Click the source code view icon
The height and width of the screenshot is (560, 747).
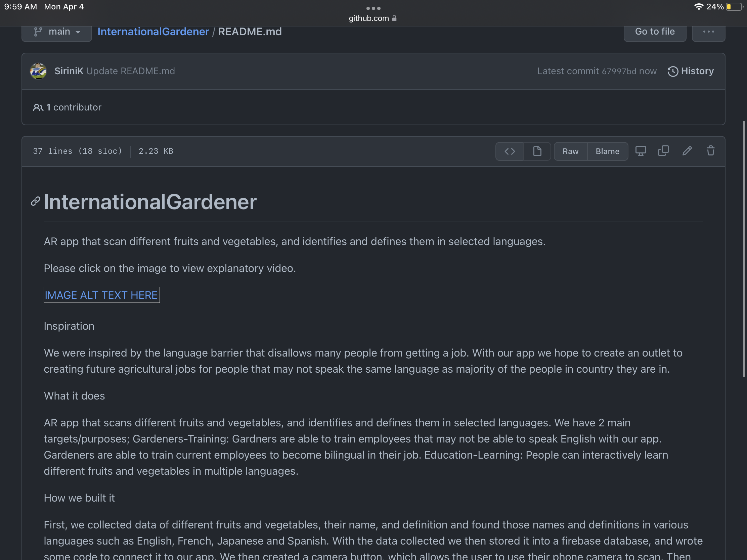pos(510,151)
